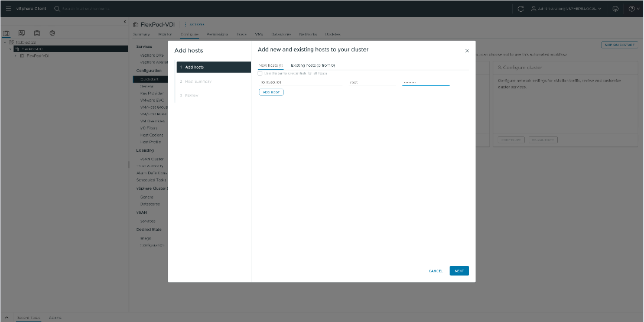Viewport: 644px width, 322px height.
Task: Open VMware EVC settings
Action: click(152, 100)
